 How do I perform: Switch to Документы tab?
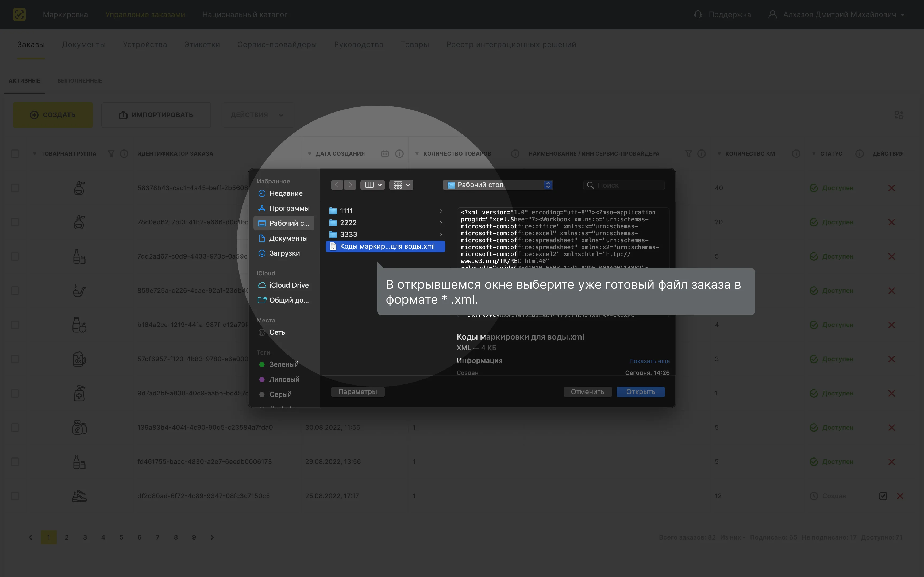(83, 44)
